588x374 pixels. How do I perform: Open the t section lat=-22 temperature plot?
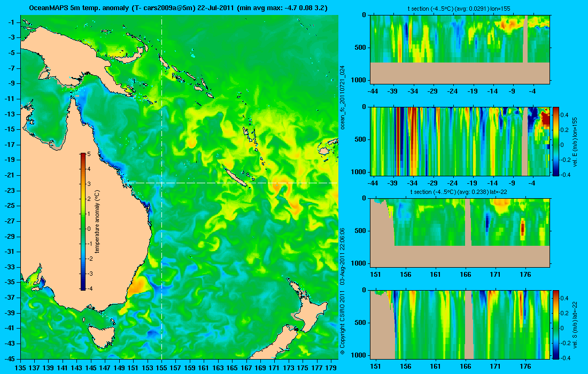coord(460,233)
